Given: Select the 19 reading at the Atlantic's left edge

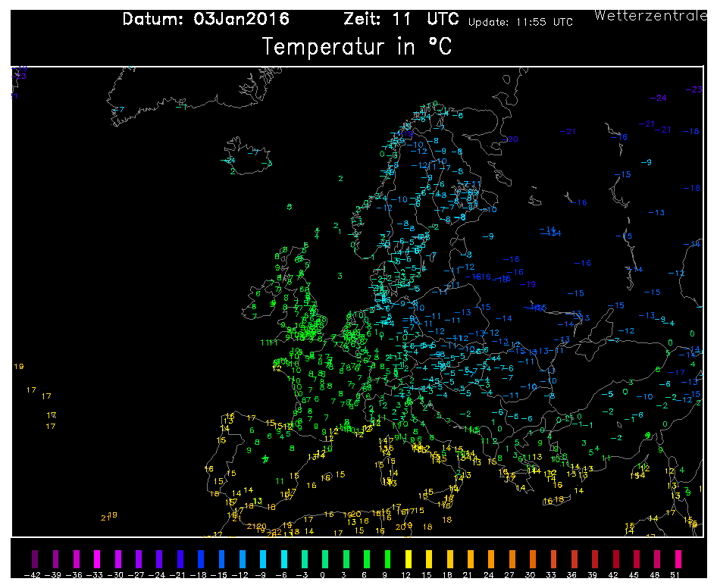Looking at the screenshot, I should pos(19,367).
